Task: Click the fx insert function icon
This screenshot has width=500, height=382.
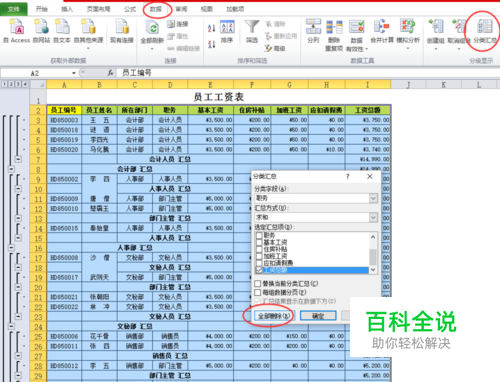Action: click(110, 73)
